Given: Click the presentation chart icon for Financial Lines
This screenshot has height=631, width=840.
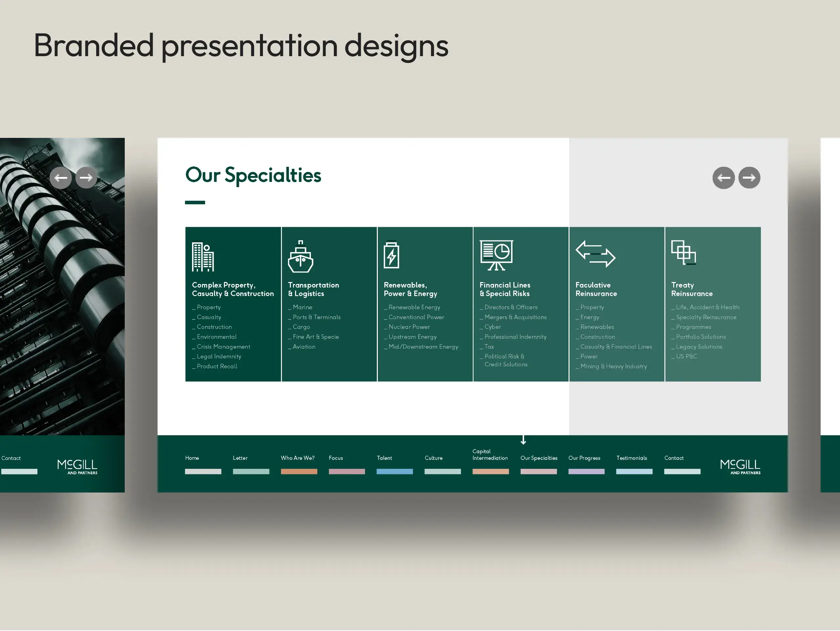Looking at the screenshot, I should point(496,255).
